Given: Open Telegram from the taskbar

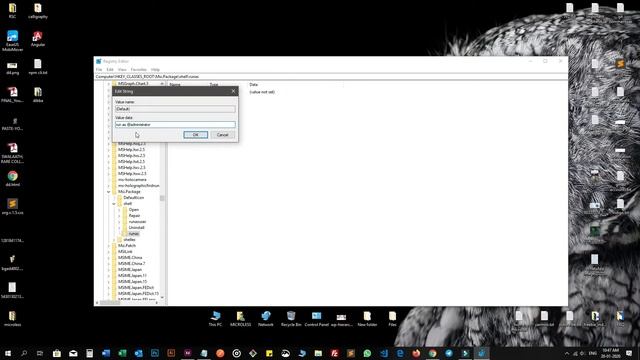Looking at the screenshot, I should [x=449, y=353].
